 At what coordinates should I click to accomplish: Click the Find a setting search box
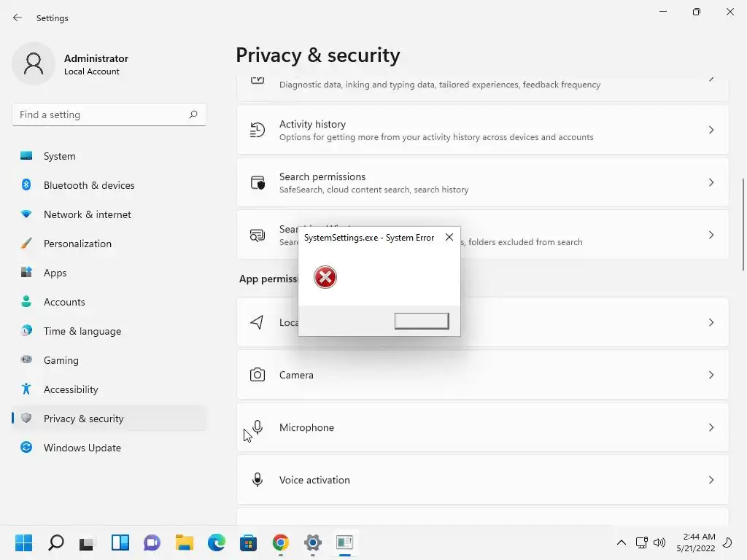[x=102, y=114]
